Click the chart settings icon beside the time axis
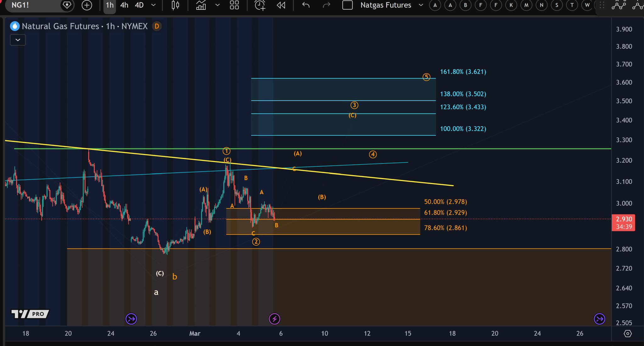The height and width of the screenshot is (346, 644). click(627, 333)
